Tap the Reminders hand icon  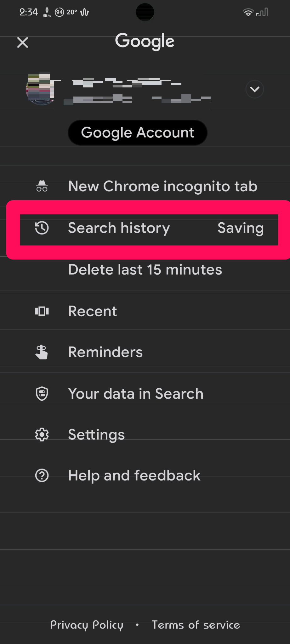(x=42, y=352)
